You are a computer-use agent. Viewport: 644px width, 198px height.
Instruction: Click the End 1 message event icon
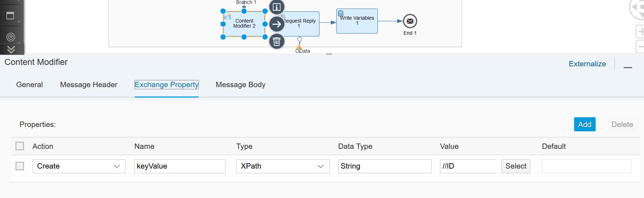pos(410,21)
